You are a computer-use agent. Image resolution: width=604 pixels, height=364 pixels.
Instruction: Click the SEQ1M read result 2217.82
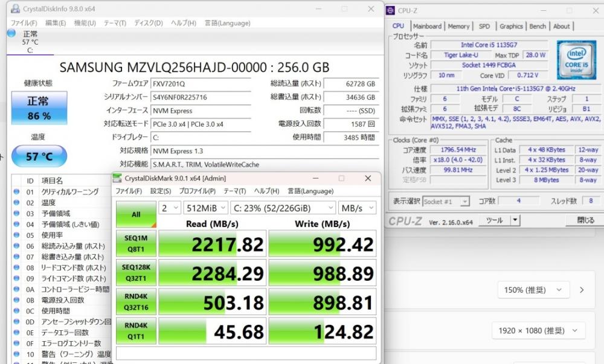pyautogui.click(x=212, y=243)
